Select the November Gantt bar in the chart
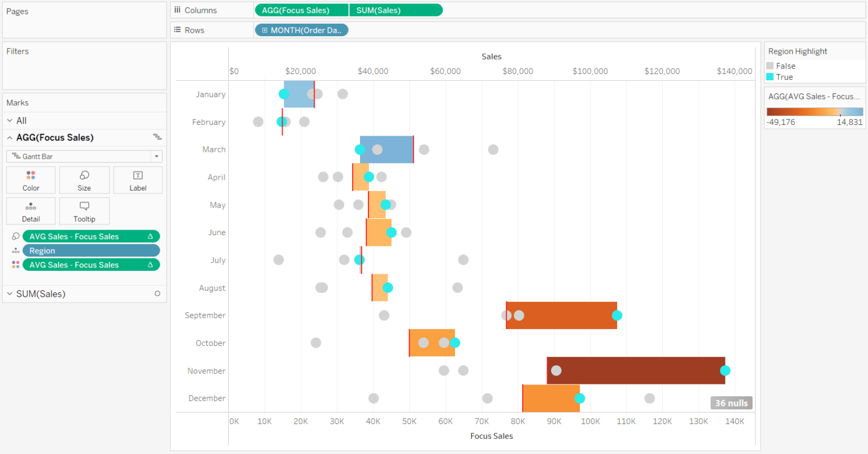 pos(633,370)
